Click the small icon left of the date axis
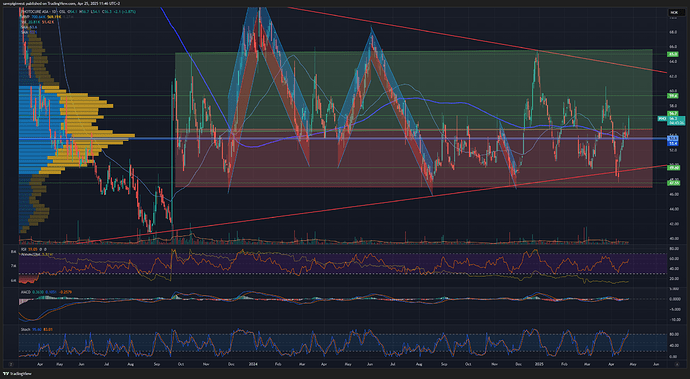Screen dimensions: 690x379 11,364
